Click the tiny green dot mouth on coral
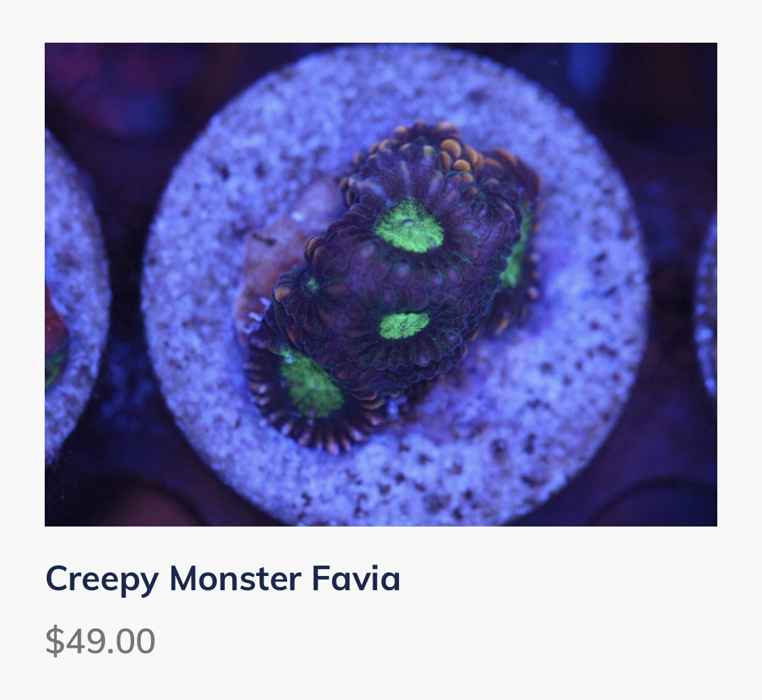Image resolution: width=762 pixels, height=700 pixels. (312, 285)
